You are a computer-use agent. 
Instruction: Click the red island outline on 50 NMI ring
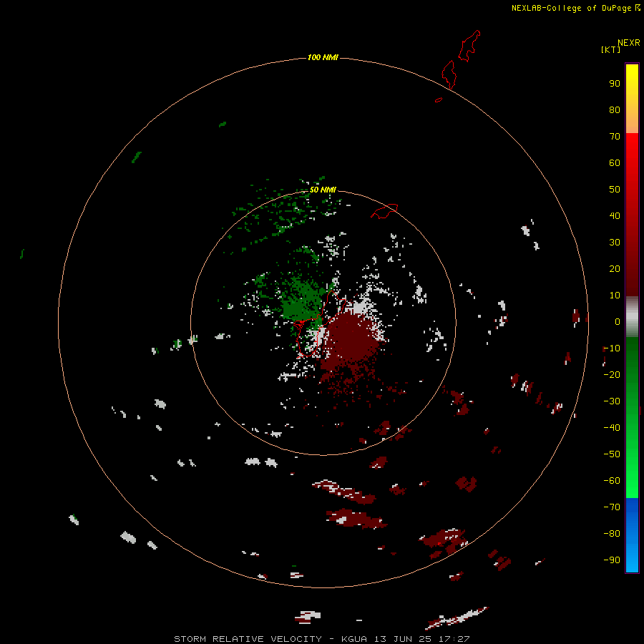click(x=384, y=211)
